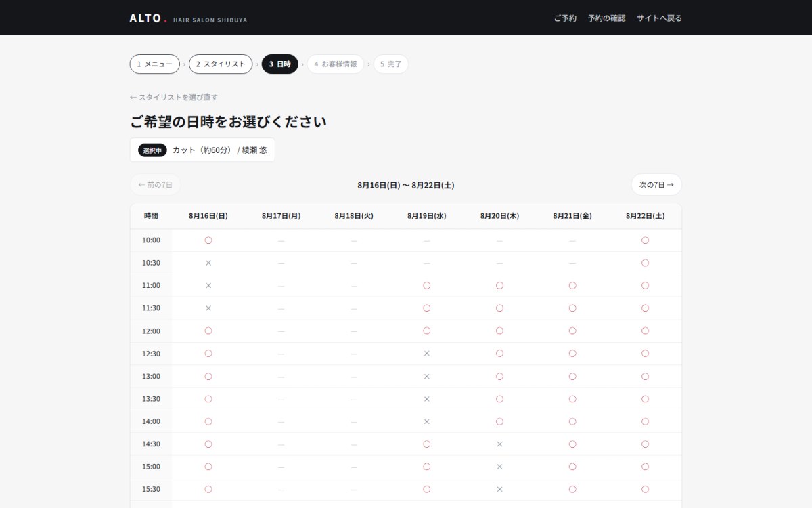Viewport: 812px width, 508px height.
Task: Click unavailable X at 8月19日 12:30
Action: (x=426, y=354)
